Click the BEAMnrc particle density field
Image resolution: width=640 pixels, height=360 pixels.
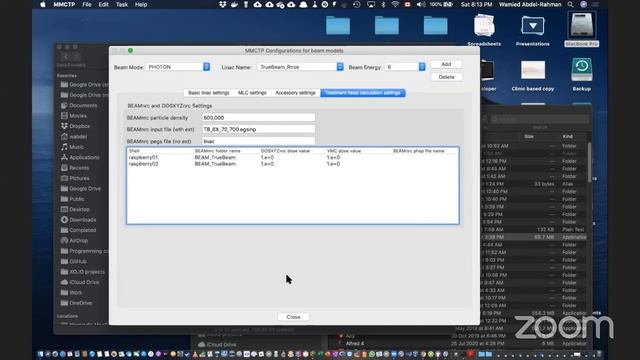pyautogui.click(x=258, y=118)
